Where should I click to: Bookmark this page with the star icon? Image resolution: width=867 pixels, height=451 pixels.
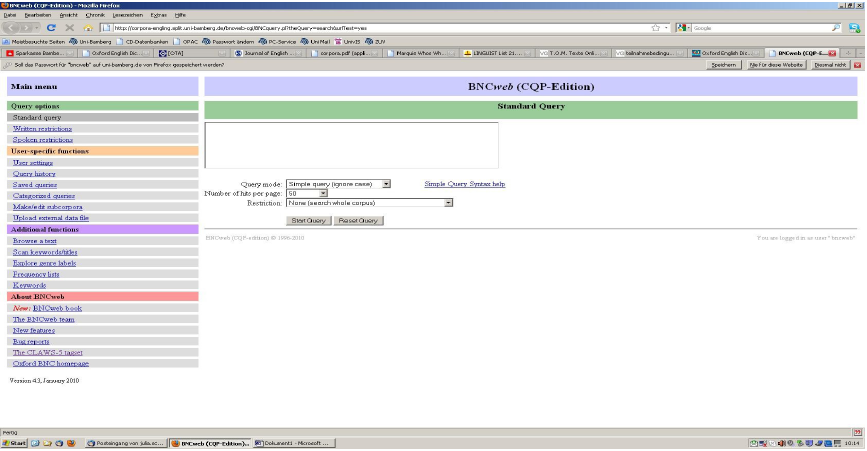pos(656,28)
